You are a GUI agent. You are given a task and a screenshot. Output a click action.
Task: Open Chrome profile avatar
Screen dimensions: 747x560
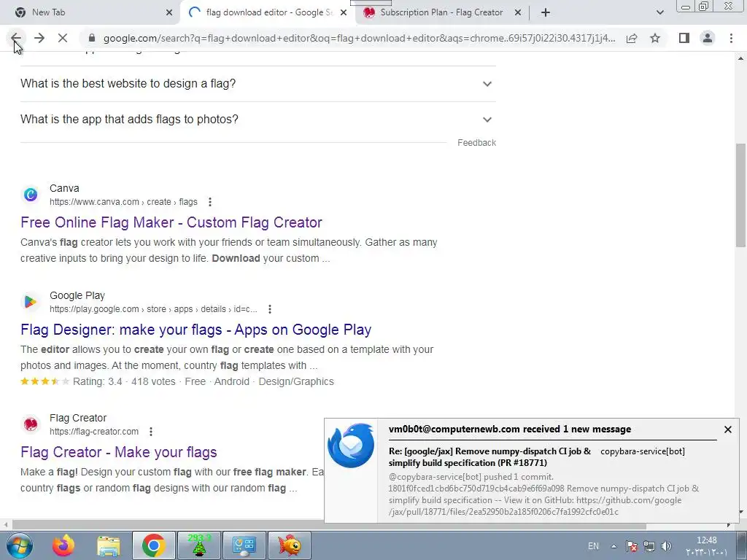coord(708,38)
